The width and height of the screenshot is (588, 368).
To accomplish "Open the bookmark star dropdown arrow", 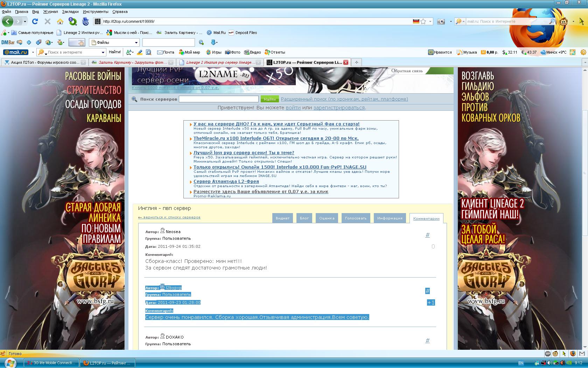I will 430,21.
